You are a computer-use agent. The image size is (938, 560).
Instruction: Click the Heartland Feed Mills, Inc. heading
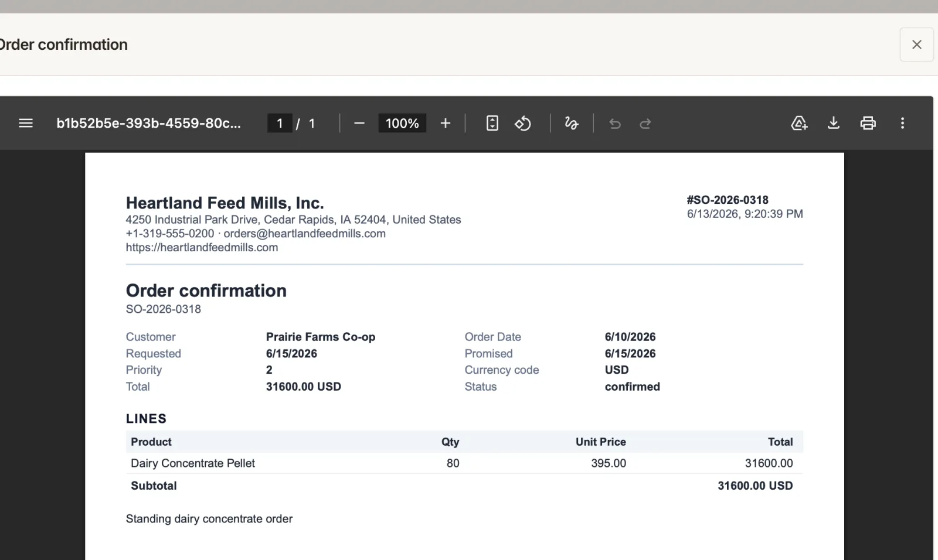(225, 203)
